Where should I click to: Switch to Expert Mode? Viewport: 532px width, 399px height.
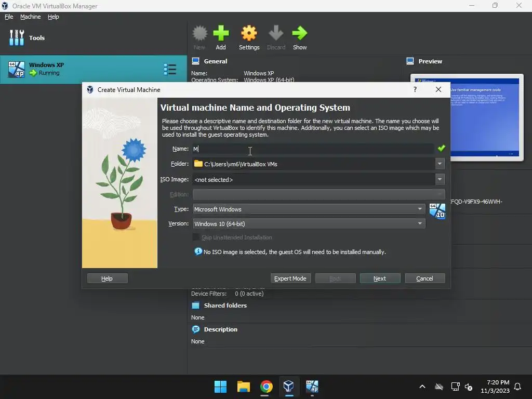click(290, 278)
